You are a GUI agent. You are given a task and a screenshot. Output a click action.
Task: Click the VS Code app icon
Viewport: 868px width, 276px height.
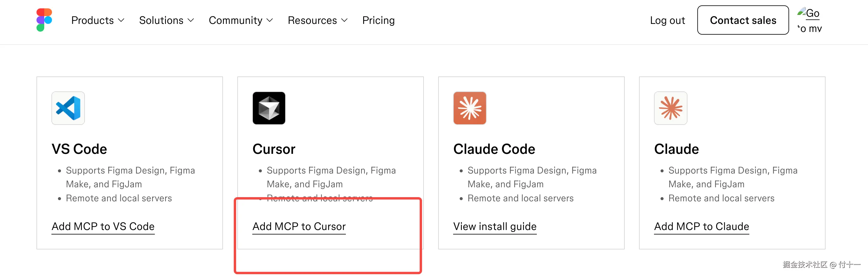pyautogui.click(x=68, y=108)
